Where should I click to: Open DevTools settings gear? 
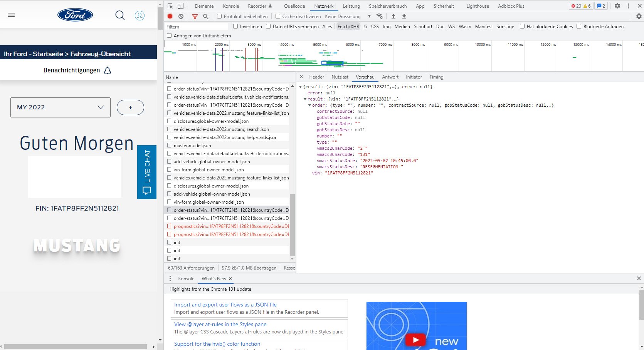617,6
